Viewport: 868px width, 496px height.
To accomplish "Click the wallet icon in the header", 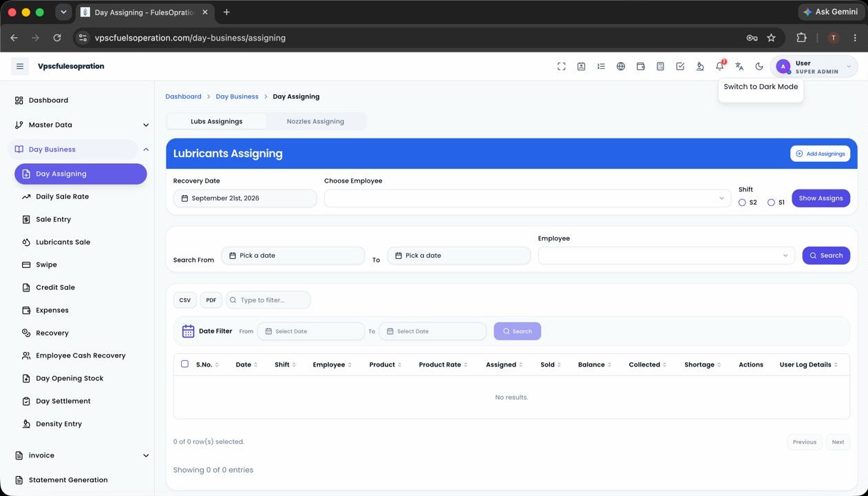I will 640,66.
